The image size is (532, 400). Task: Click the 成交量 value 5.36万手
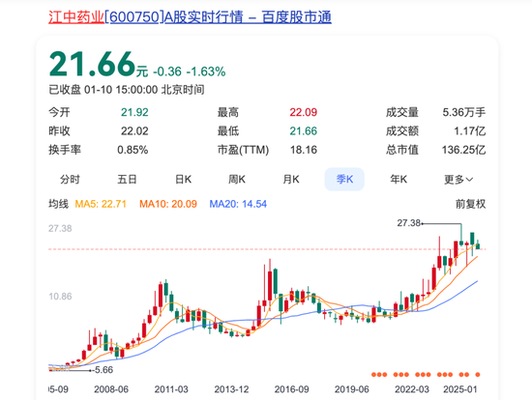(463, 112)
